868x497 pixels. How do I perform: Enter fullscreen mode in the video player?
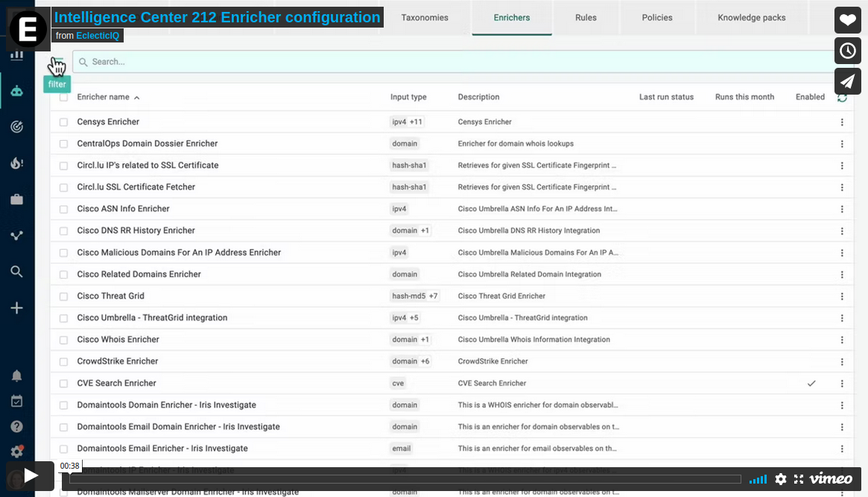[x=799, y=479]
